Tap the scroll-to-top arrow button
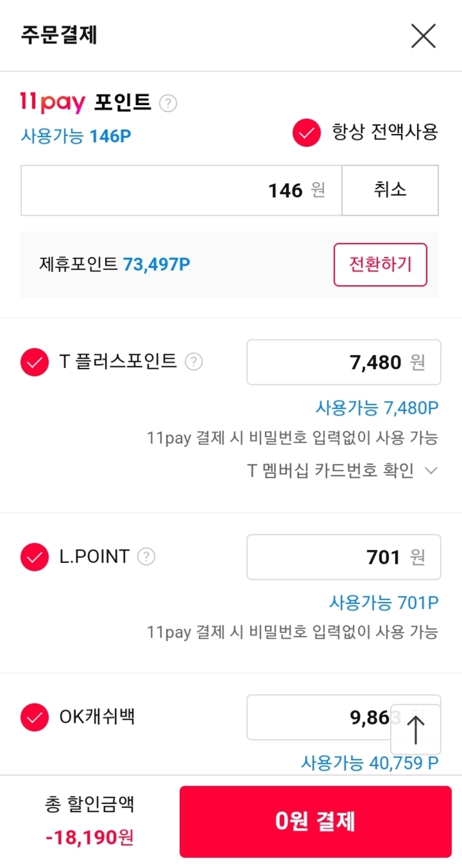462x868 pixels. [416, 730]
